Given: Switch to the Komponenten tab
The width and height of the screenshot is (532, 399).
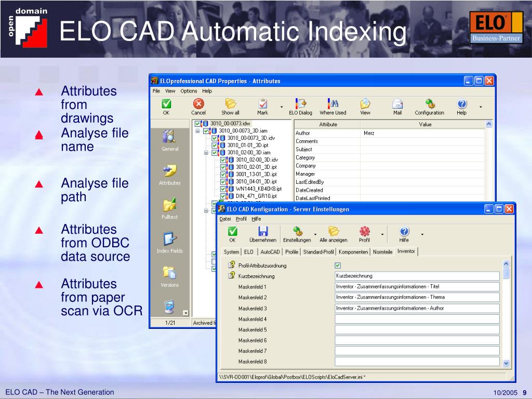Looking at the screenshot, I should [353, 252].
